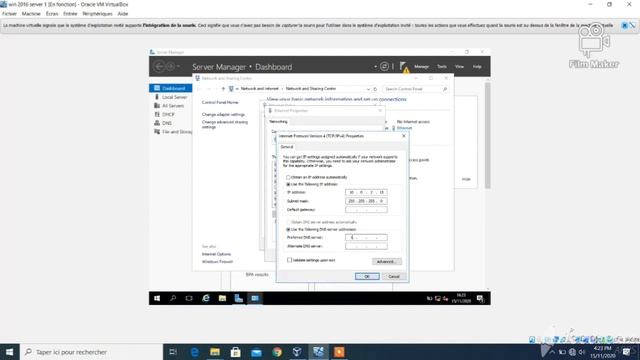Select Obtain an IP address automatically
Screen dimensions: 640x360
(316, 178)
